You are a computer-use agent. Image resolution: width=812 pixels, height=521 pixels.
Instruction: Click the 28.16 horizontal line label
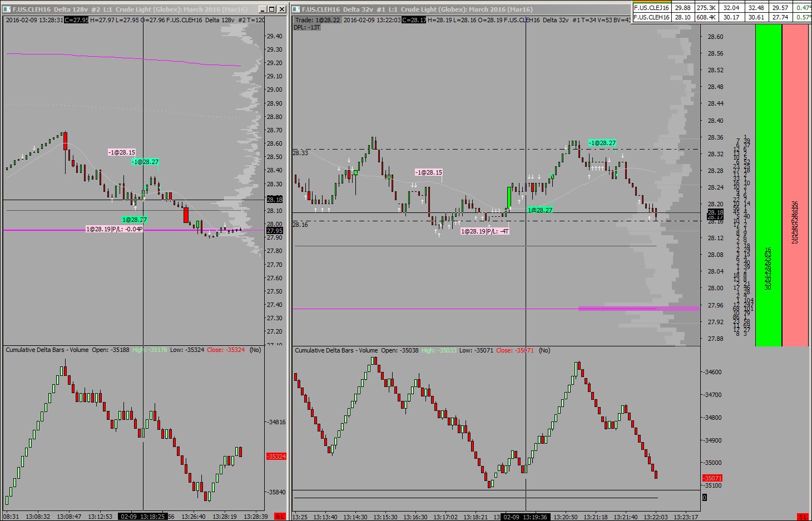[300, 225]
